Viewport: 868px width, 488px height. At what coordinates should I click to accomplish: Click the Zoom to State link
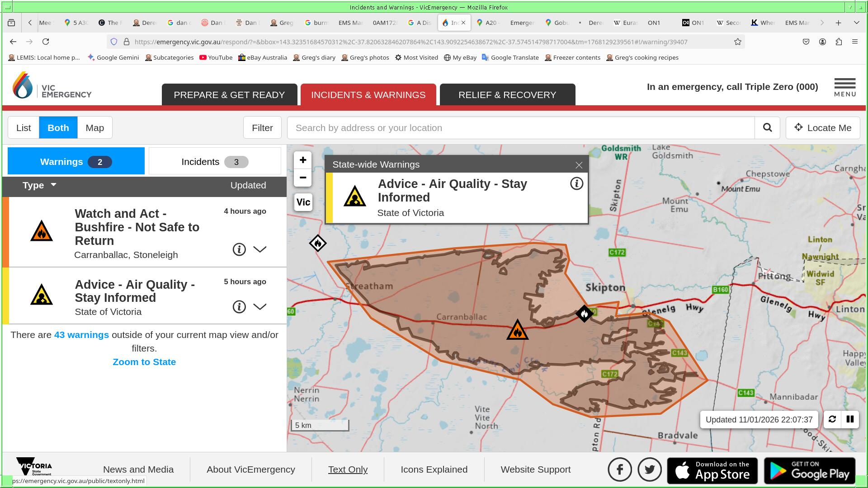pos(144,362)
